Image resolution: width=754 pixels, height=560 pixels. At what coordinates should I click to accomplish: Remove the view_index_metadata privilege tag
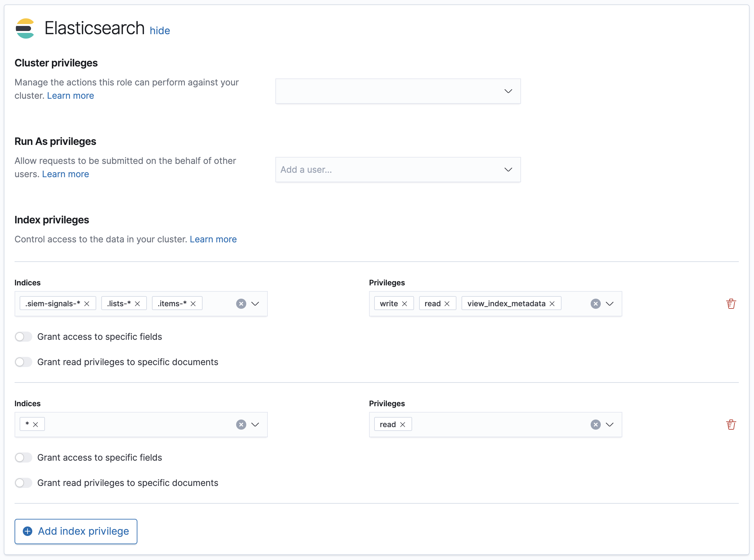[x=552, y=304]
